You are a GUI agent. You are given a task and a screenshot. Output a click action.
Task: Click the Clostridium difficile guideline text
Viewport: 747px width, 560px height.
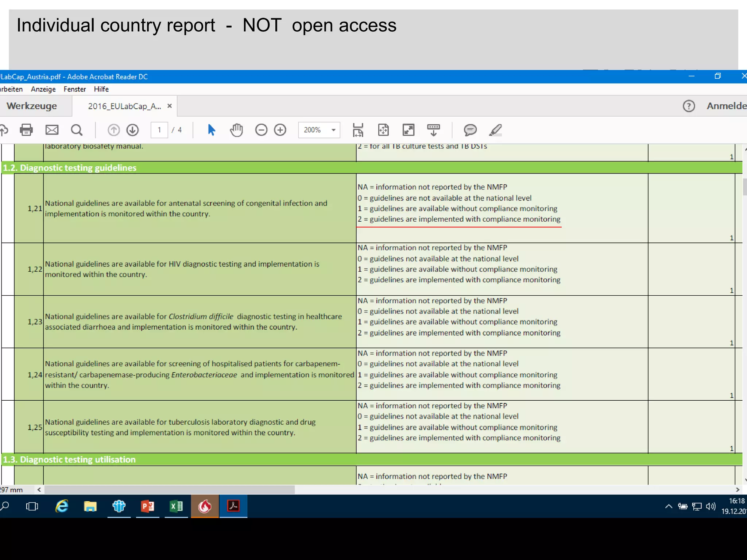193,322
